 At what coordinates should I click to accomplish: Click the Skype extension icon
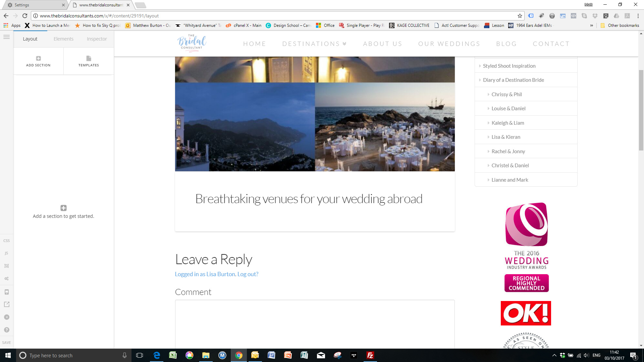coord(584,16)
